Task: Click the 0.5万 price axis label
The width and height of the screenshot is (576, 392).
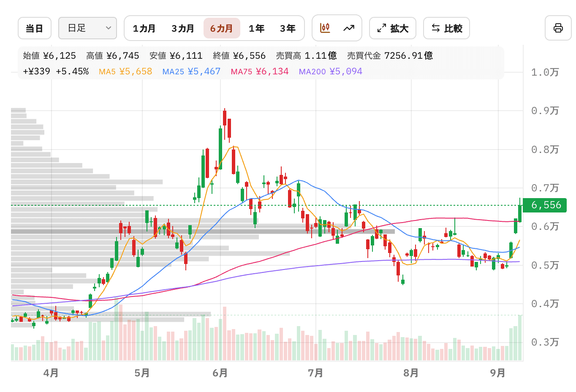Action: pyautogui.click(x=545, y=265)
